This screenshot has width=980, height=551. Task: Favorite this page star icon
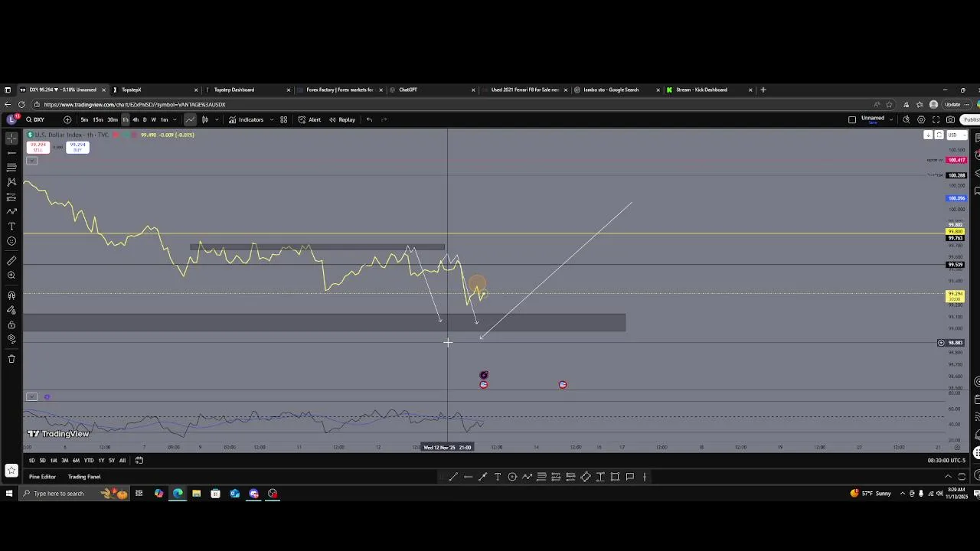[889, 104]
